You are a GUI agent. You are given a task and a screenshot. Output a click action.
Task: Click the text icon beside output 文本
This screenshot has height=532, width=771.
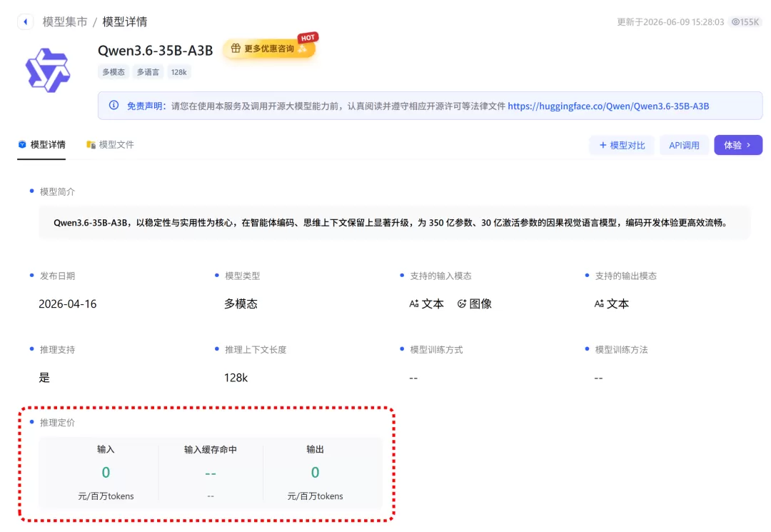(x=599, y=304)
